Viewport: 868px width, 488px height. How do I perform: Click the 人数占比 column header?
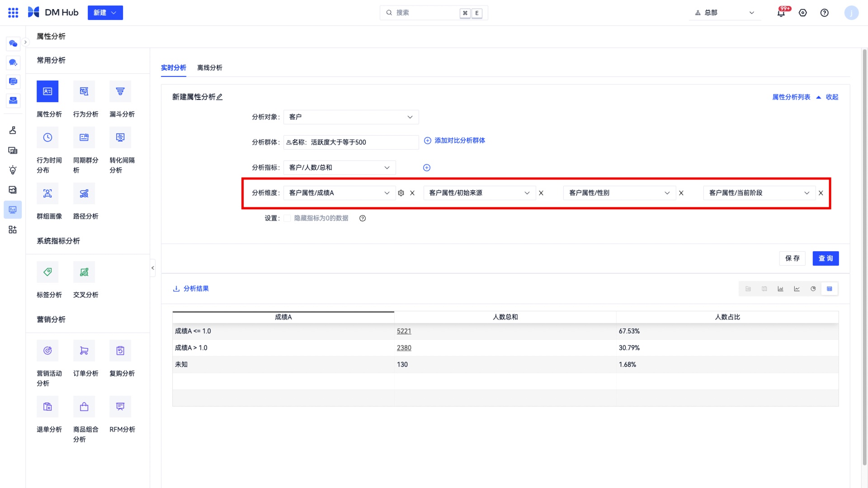click(x=727, y=317)
